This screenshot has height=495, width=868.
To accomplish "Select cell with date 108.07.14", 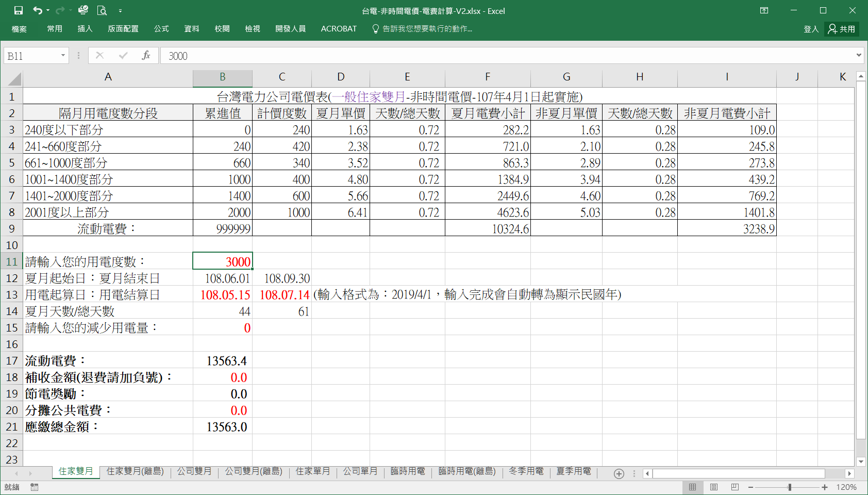I will pyautogui.click(x=282, y=294).
